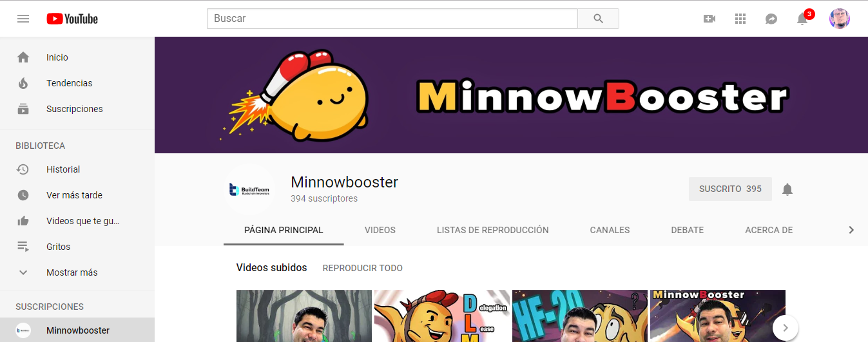Screen dimensions: 868x342
Task: Click the MinnowBooster channel banner
Action: click(511, 95)
